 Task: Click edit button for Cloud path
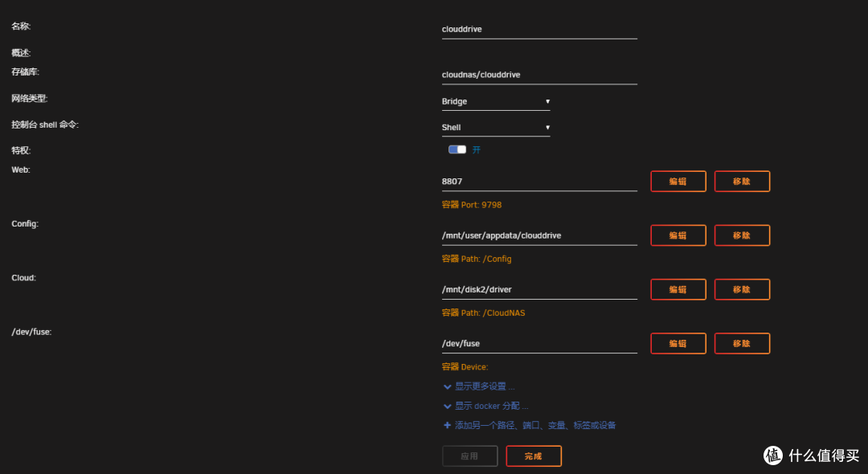(678, 290)
